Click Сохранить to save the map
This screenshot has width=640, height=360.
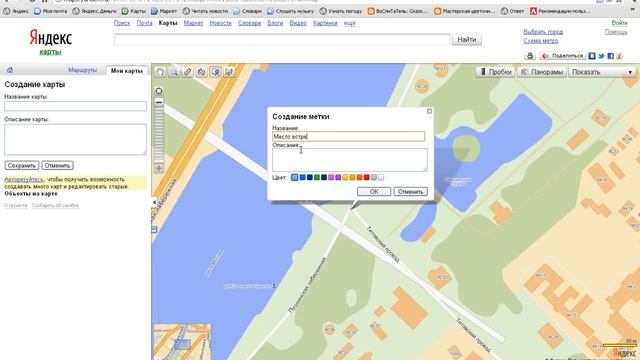pos(22,165)
